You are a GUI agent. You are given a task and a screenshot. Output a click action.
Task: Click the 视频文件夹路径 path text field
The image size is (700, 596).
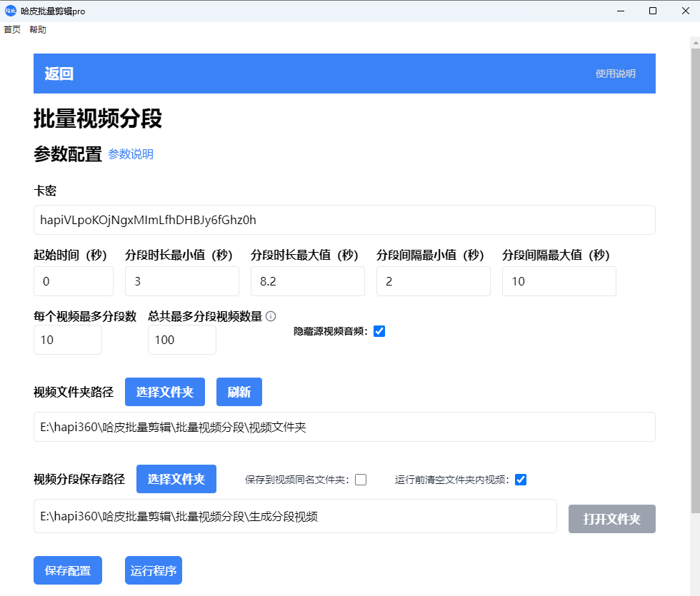click(x=344, y=427)
